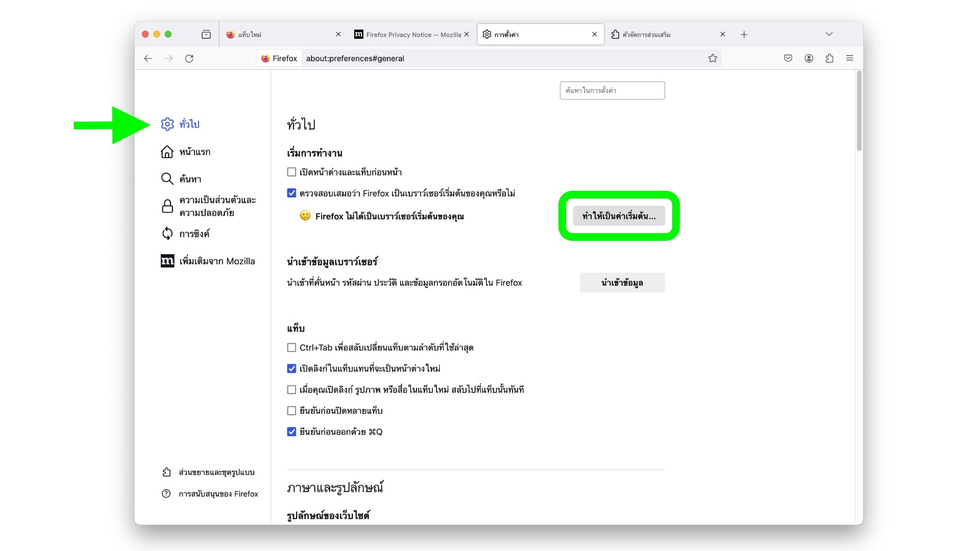This screenshot has height=551, width=980.
Task: Click the ค้นหาในการตั้งค่า search field
Action: point(612,91)
